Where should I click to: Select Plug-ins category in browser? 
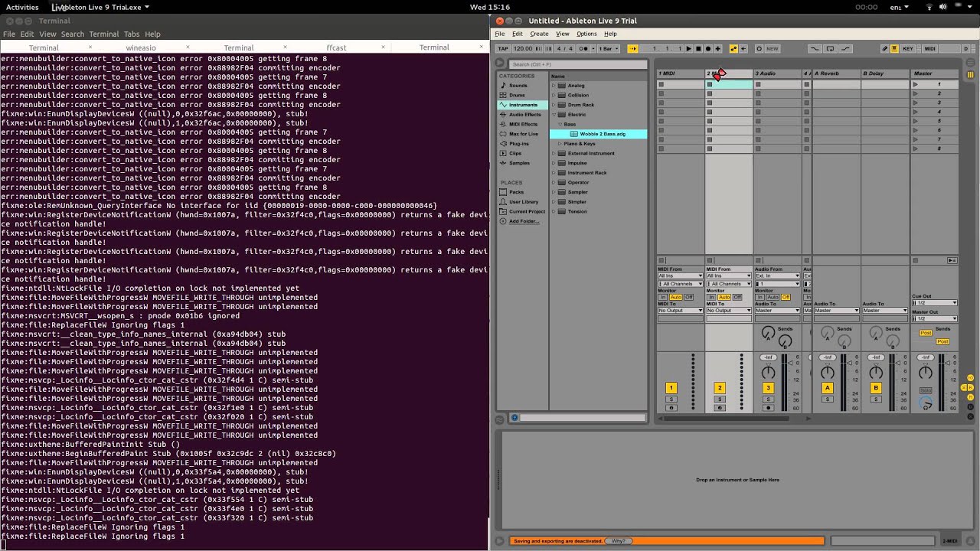(x=519, y=143)
